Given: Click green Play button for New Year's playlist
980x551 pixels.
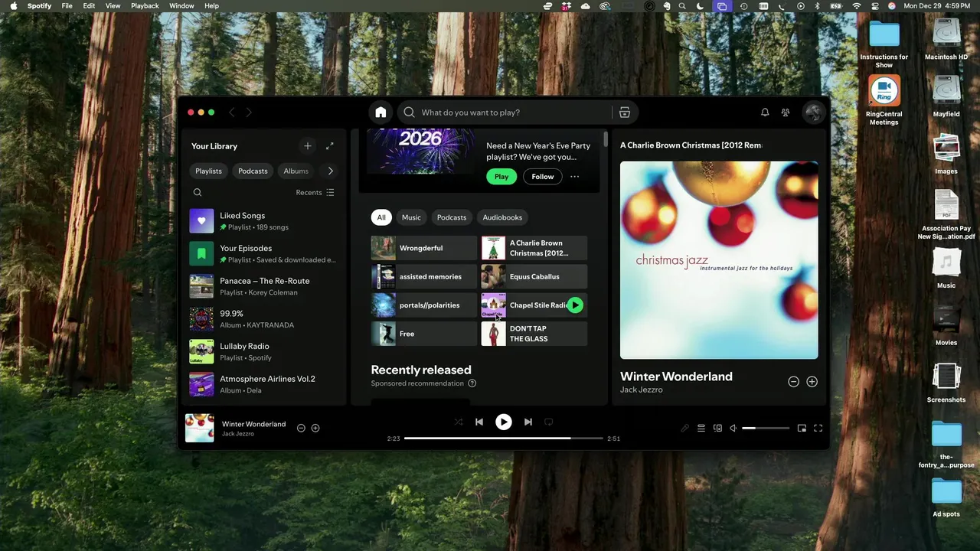Looking at the screenshot, I should (x=501, y=177).
